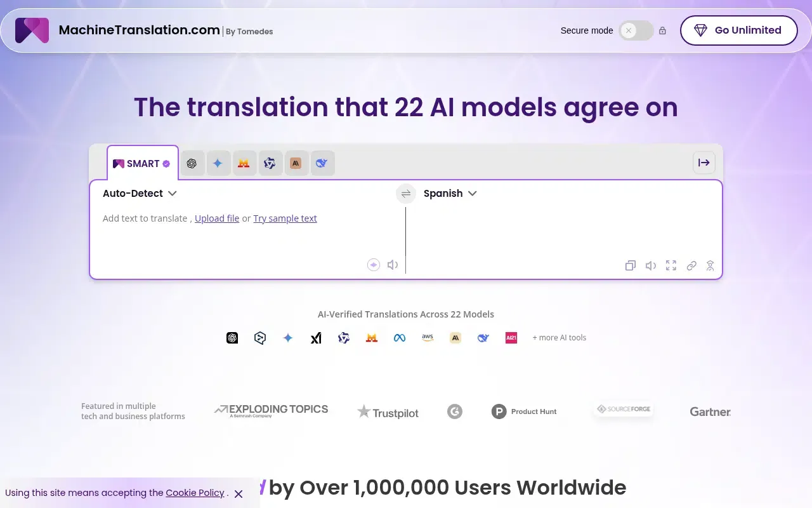
Task: Click the + more AI tools text
Action: point(559,338)
